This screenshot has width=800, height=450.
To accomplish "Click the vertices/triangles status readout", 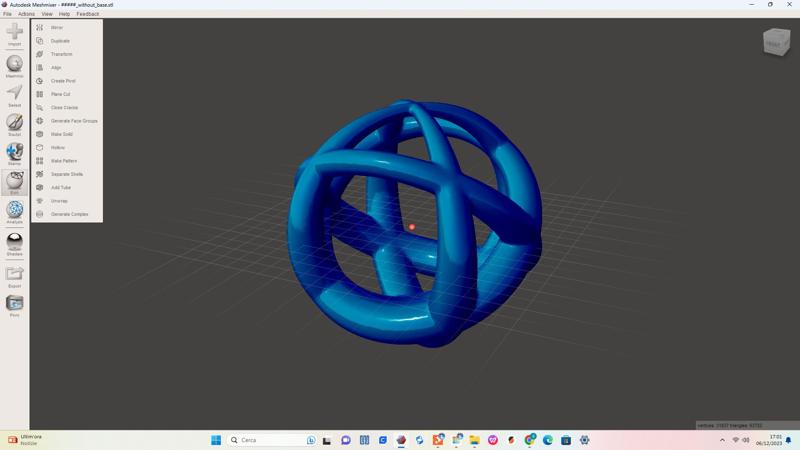I will pos(730,425).
